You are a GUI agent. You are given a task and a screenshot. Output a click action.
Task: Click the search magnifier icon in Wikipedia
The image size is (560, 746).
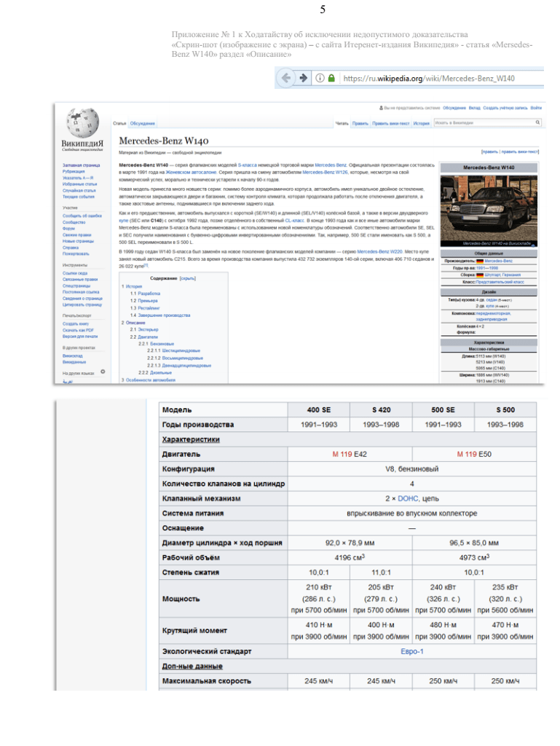point(537,122)
